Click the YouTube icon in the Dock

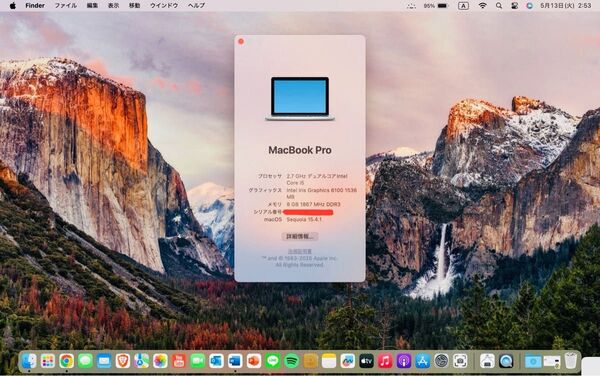pyautogui.click(x=179, y=361)
